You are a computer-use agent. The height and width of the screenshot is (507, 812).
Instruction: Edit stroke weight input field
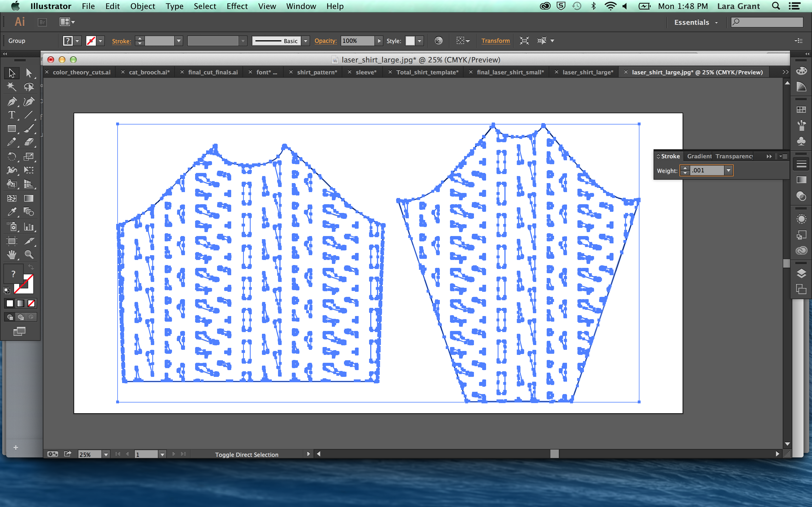[706, 170]
